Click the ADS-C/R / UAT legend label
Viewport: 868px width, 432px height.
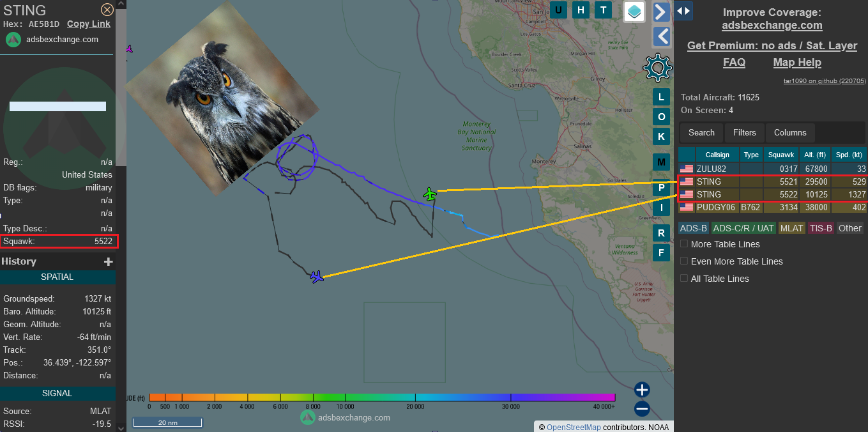743,228
